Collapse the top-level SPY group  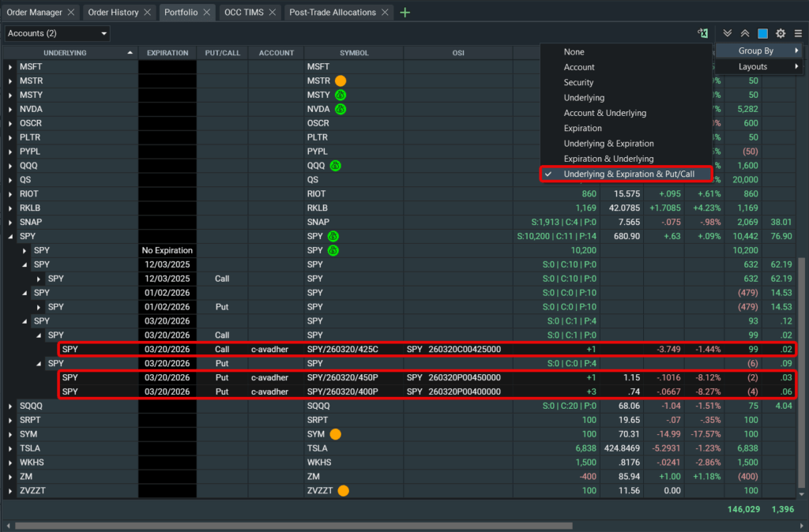(10, 236)
